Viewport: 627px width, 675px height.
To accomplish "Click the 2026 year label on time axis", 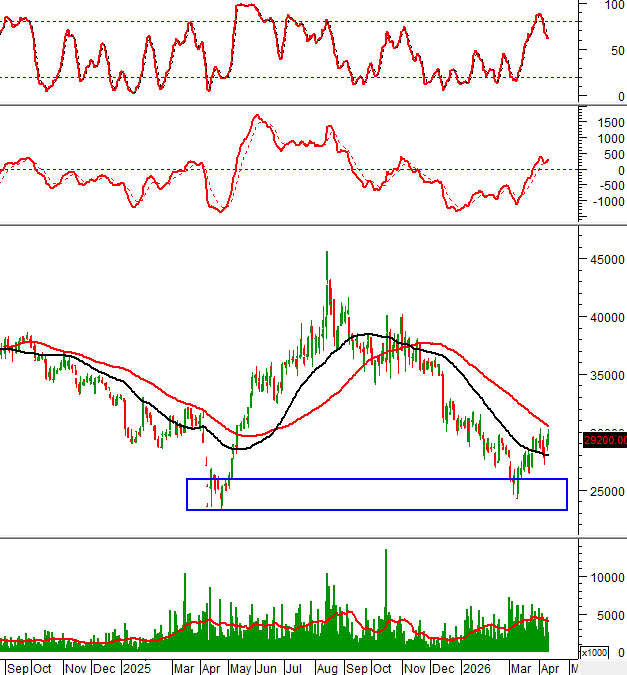I will click(476, 667).
